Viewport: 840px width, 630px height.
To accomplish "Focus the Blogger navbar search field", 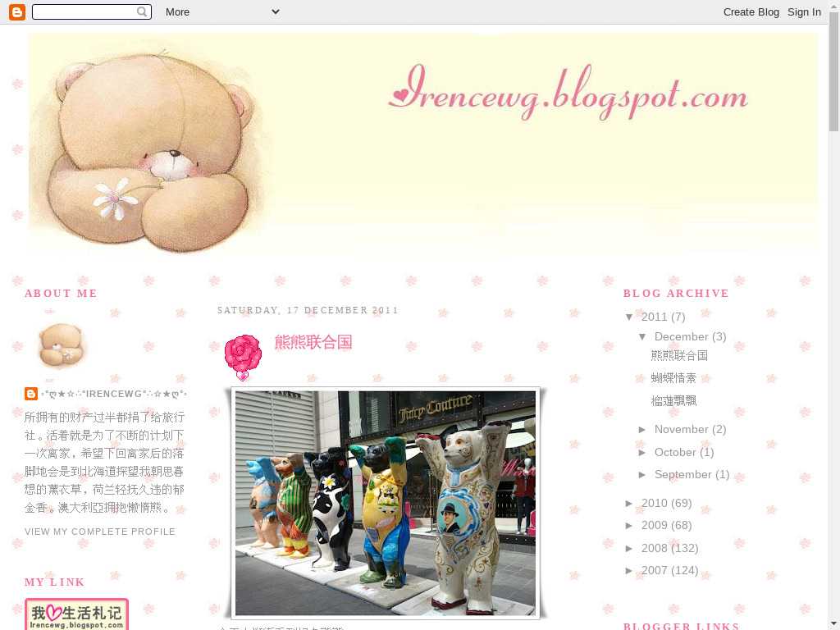I will pyautogui.click(x=92, y=11).
